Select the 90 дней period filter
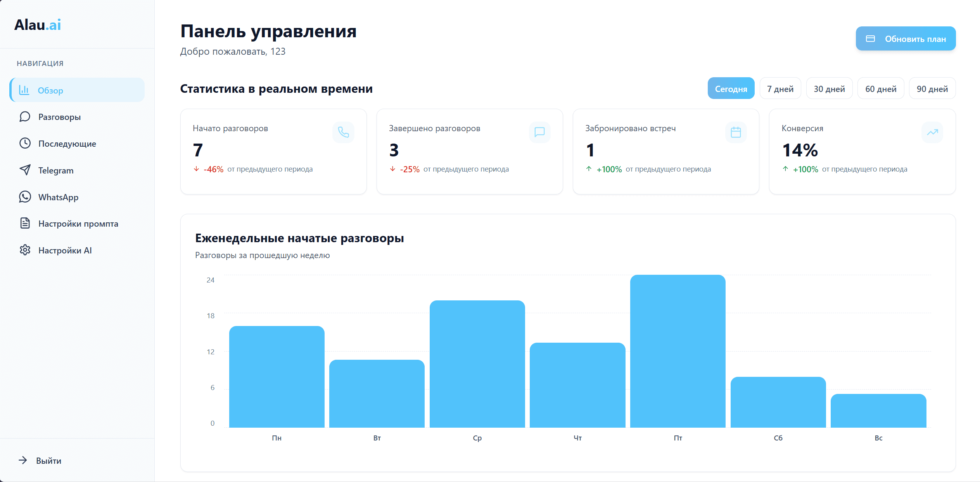The image size is (980, 482). (x=932, y=88)
